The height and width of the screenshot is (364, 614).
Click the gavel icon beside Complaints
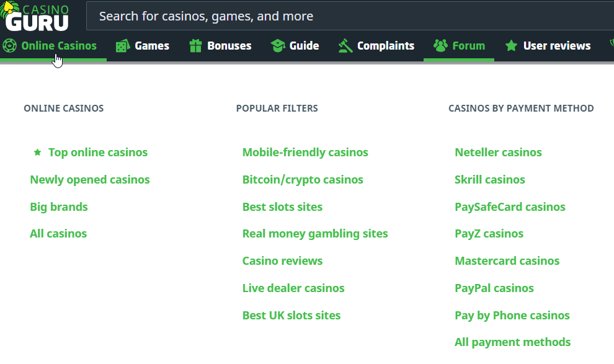(345, 46)
